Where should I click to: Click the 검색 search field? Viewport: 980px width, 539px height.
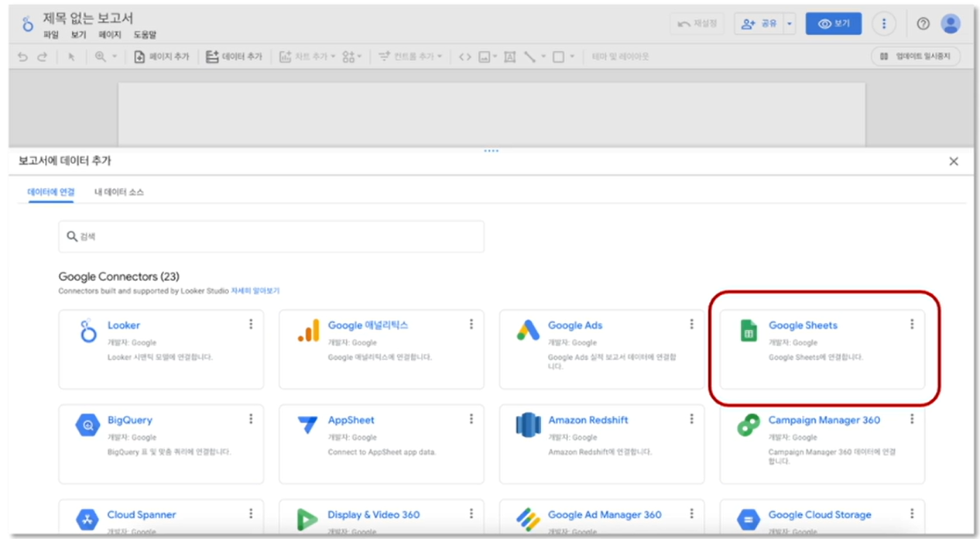(271, 236)
